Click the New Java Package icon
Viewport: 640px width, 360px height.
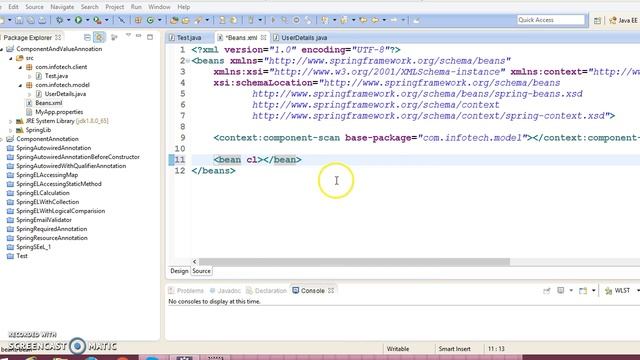tap(138, 20)
